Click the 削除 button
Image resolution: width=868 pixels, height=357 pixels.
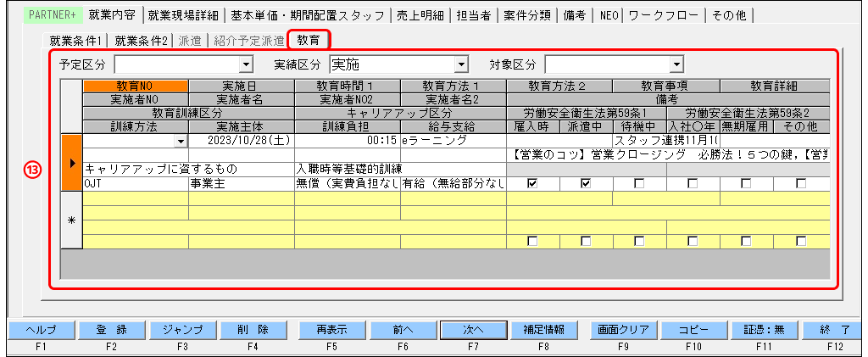(253, 330)
